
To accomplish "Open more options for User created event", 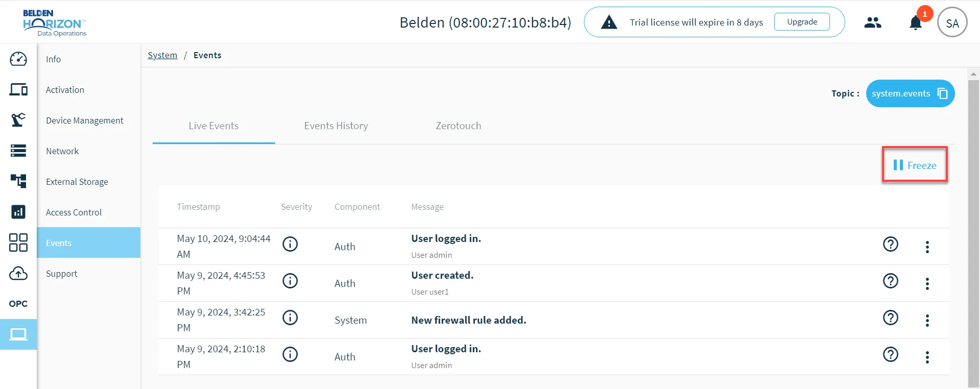I will (927, 284).
